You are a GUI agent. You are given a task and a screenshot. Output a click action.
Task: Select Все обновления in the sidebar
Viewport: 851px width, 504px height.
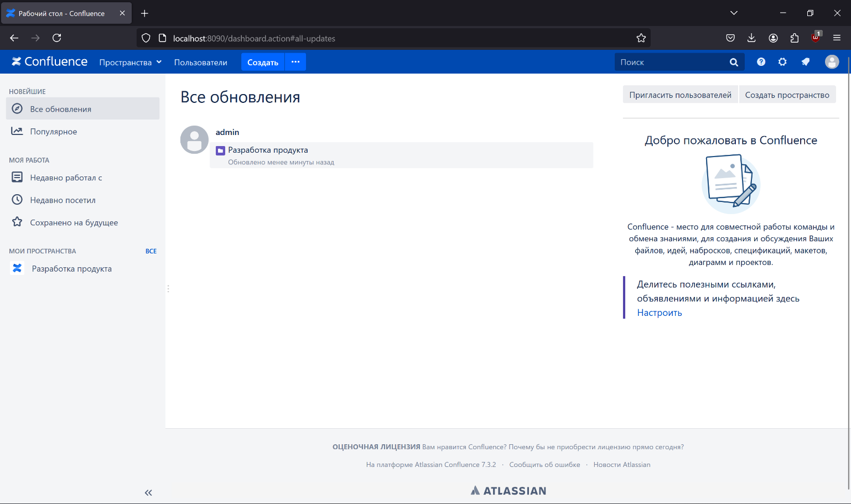[x=82, y=108]
